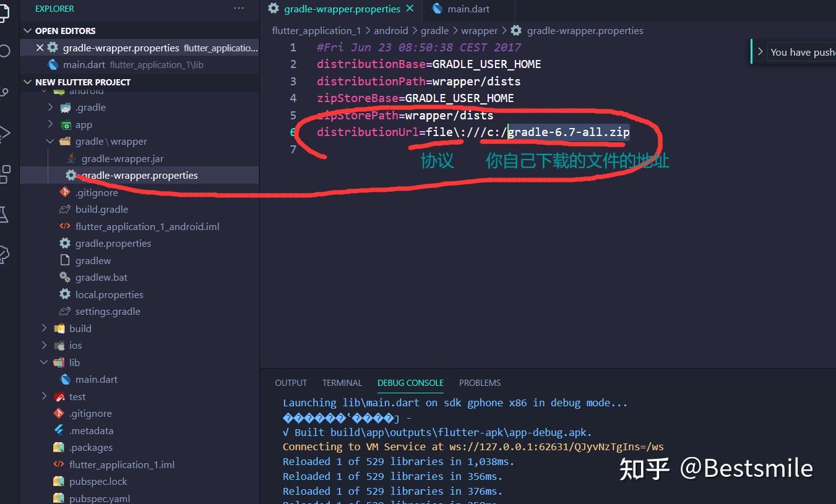Click the gear icon beside local.properties
The height and width of the screenshot is (504, 836).
64,294
